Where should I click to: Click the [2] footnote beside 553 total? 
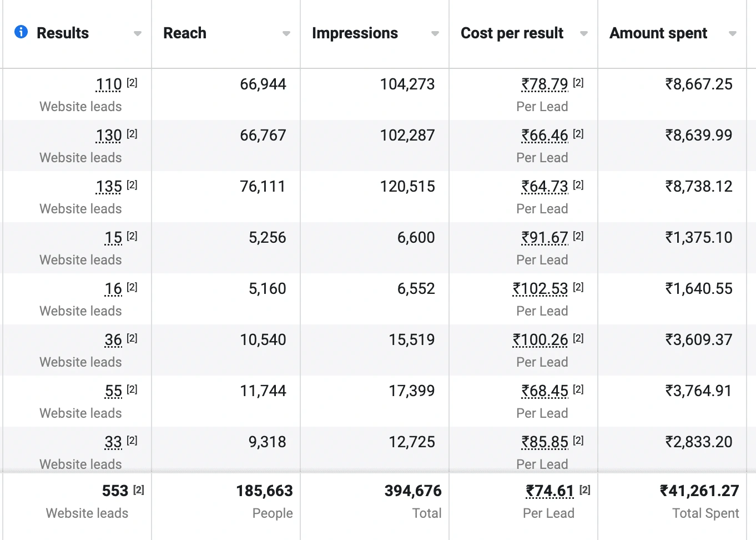(x=139, y=489)
